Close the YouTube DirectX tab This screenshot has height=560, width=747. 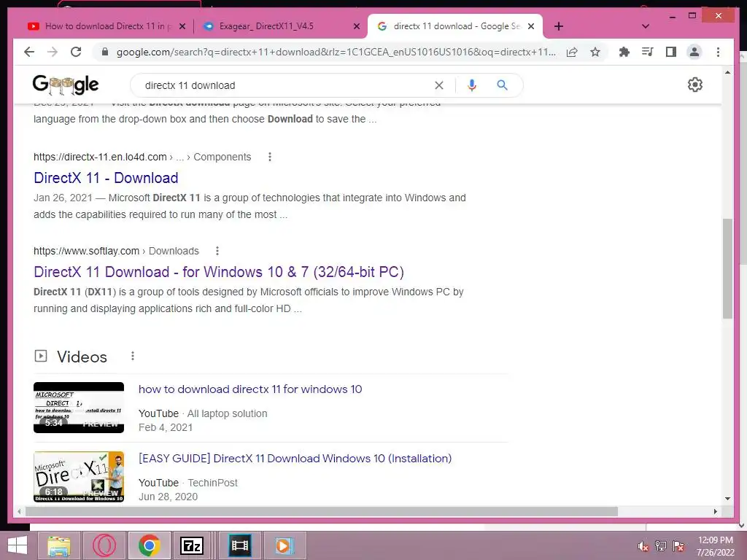tap(182, 26)
